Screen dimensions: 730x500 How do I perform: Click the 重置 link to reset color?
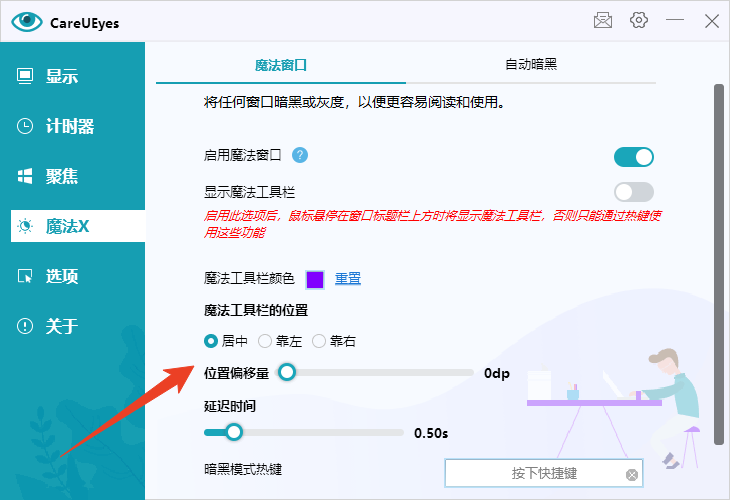(x=348, y=279)
